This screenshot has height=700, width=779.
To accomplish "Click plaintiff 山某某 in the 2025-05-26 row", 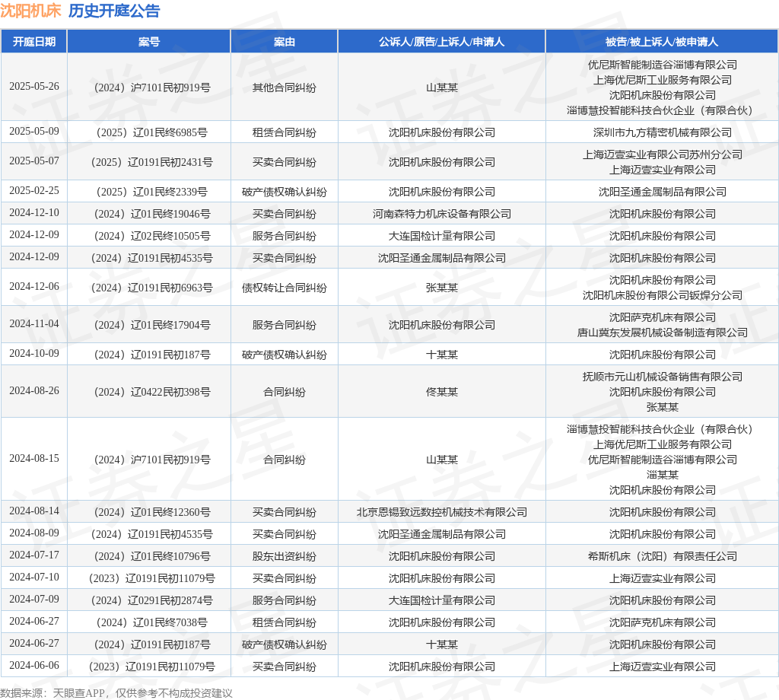I will [442, 88].
